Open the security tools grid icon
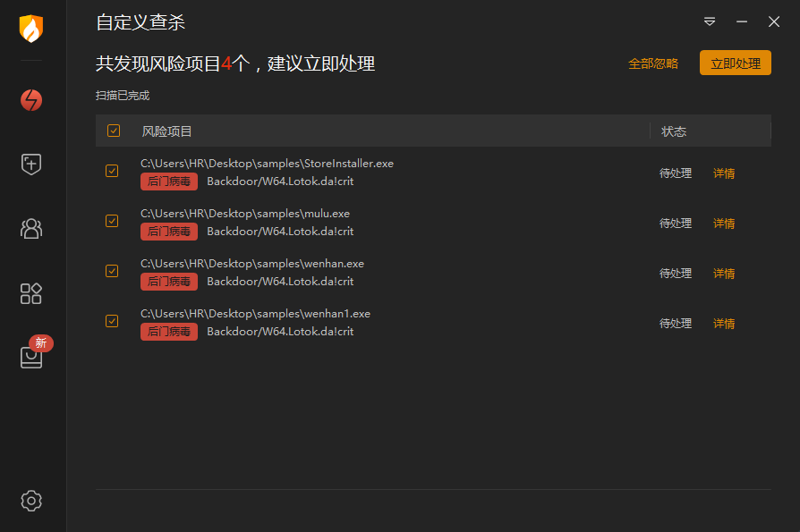This screenshot has height=532, width=800. point(31,293)
